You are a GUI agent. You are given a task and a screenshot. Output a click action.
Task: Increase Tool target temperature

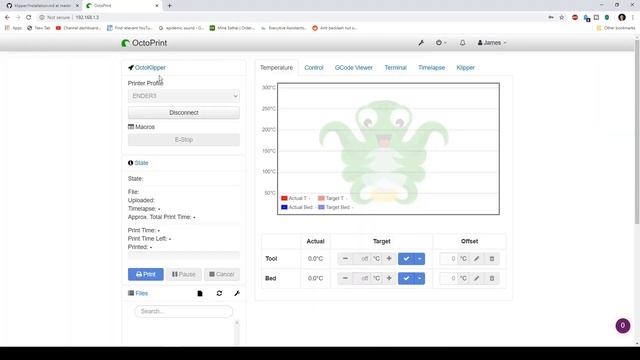[389, 259]
